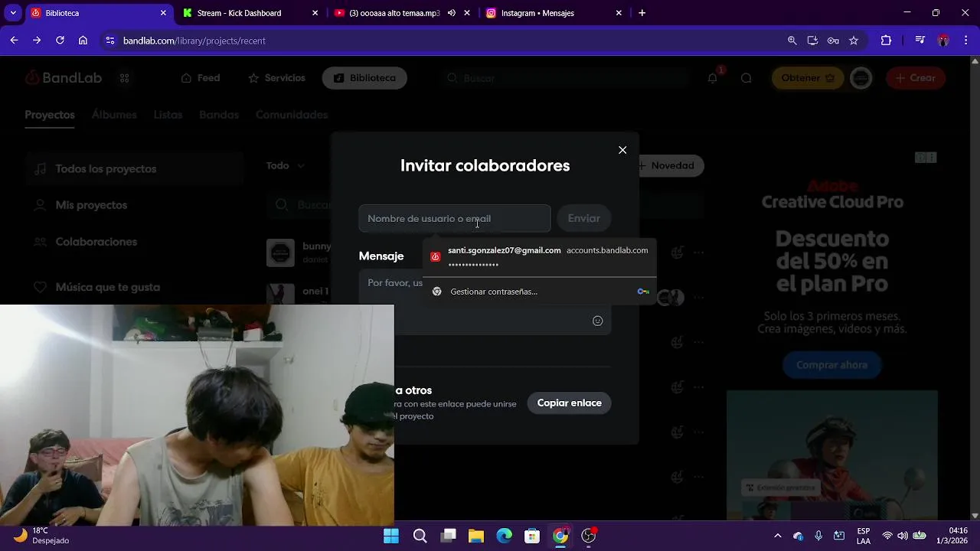Click the browser home button
The height and width of the screenshot is (551, 980).
pyautogui.click(x=83, y=41)
